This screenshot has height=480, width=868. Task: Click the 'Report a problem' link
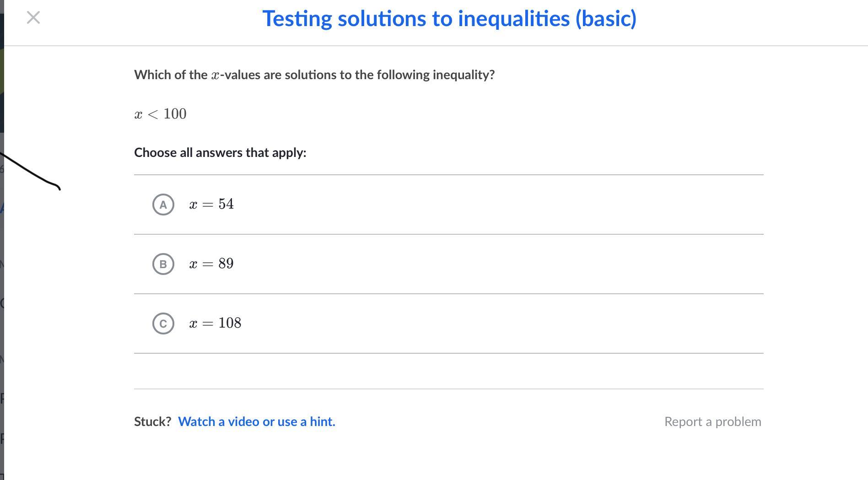[x=712, y=421]
